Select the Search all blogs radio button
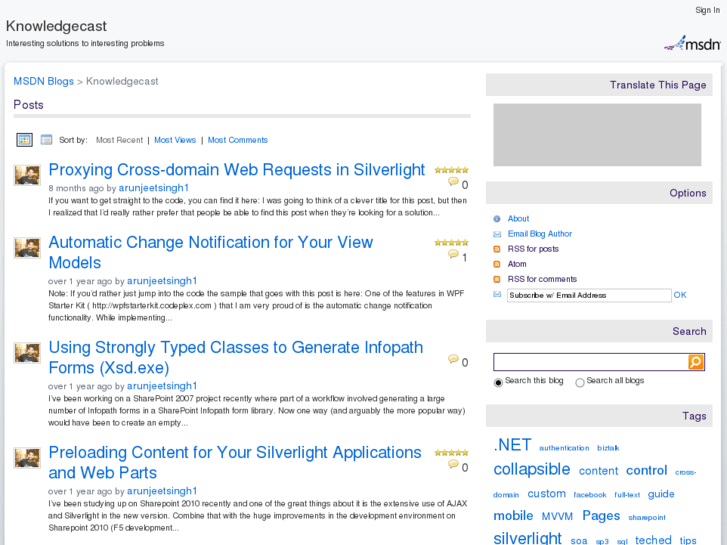The image size is (727, 545). coord(580,382)
